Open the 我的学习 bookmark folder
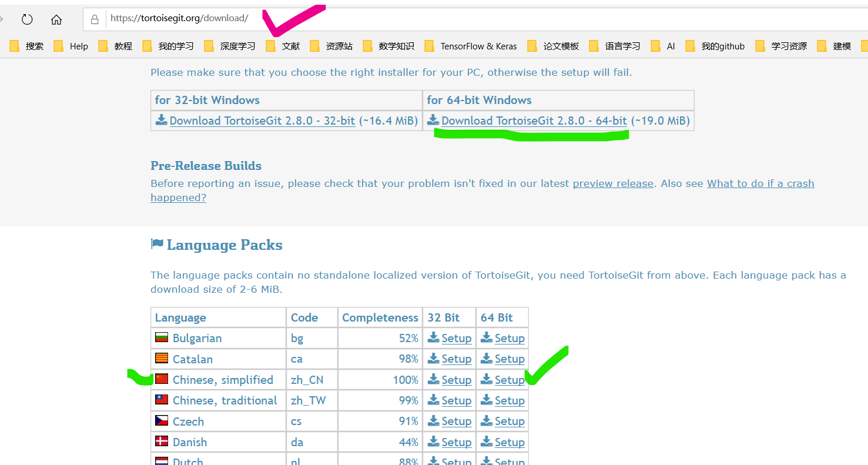Screen dimensions: 868x465 [x=169, y=46]
